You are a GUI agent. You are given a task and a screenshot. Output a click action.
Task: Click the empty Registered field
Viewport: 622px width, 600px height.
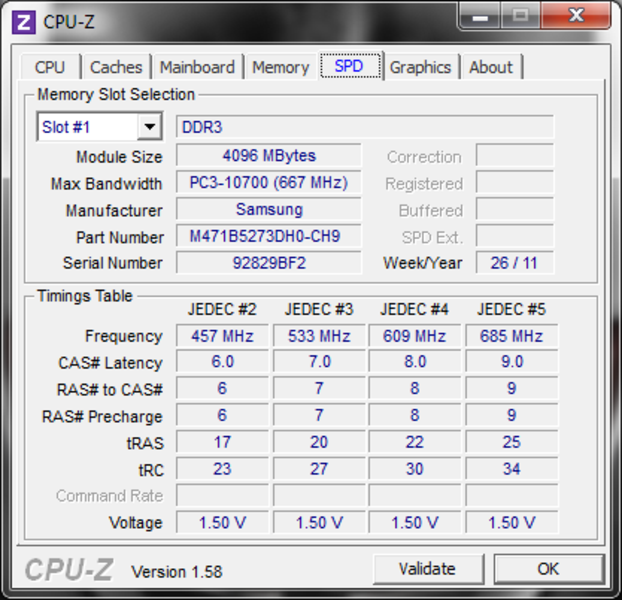point(514,182)
